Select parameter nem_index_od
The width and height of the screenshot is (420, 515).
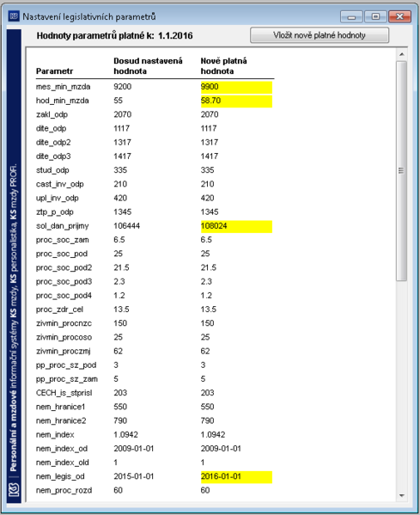click(62, 449)
